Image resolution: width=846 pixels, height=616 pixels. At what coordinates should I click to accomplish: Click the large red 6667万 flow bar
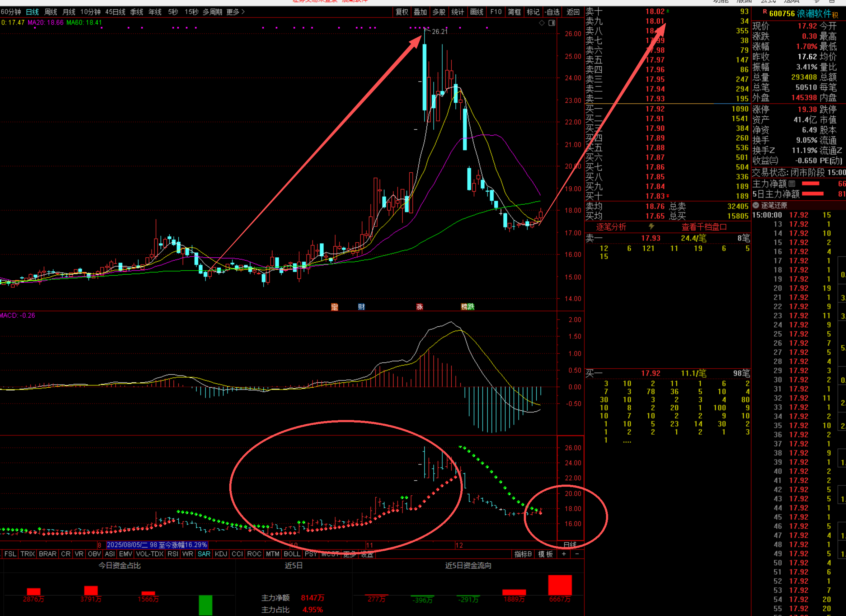[x=560, y=585]
